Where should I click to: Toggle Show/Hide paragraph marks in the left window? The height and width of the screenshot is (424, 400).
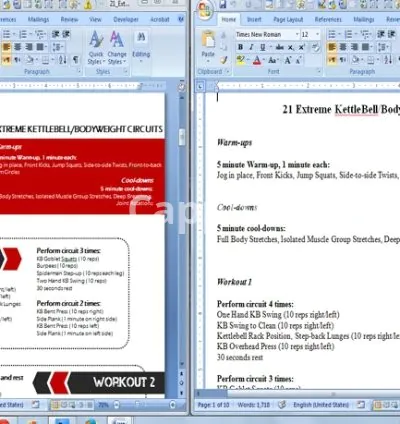(76, 60)
